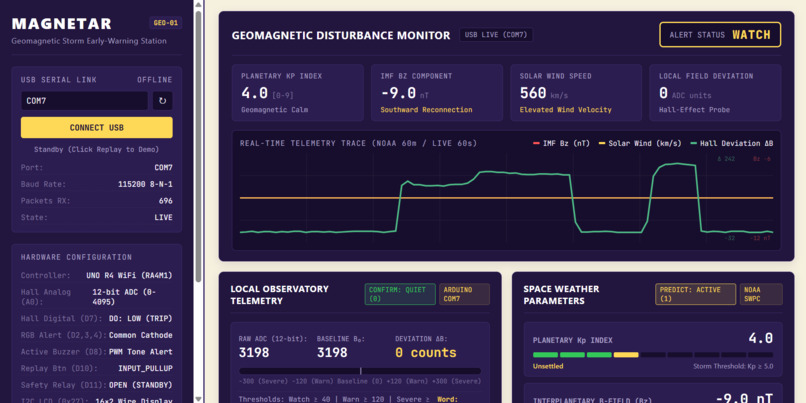Click the USB LIVE (COM7) badge

coord(496,35)
